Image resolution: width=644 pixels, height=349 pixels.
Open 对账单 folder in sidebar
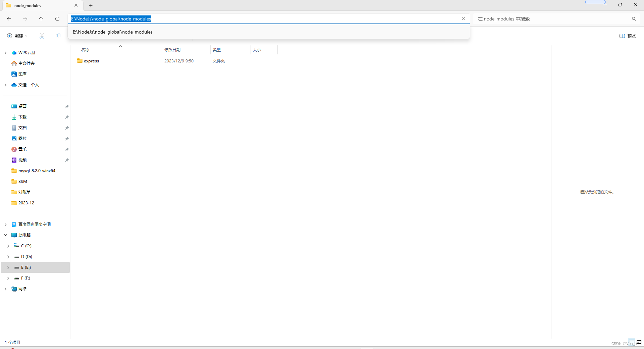click(x=24, y=192)
